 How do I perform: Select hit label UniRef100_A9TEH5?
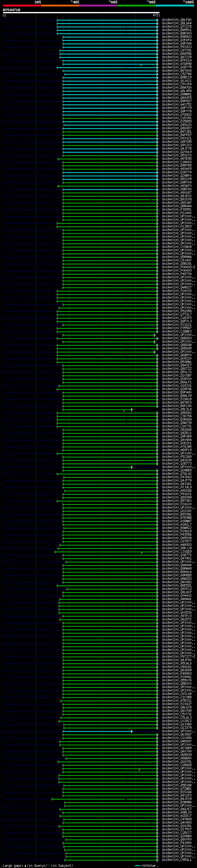click(177, 159)
